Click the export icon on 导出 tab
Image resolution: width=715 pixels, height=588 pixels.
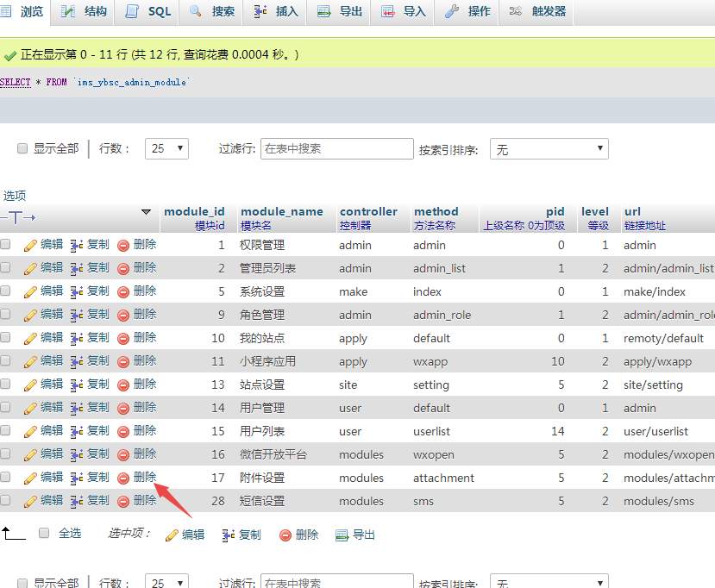(x=323, y=11)
